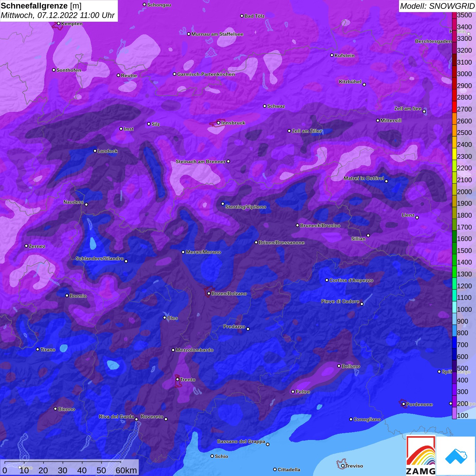This screenshot has width=476, height=476.
Task: Click the Pordenone marker dot
Action: (404, 404)
